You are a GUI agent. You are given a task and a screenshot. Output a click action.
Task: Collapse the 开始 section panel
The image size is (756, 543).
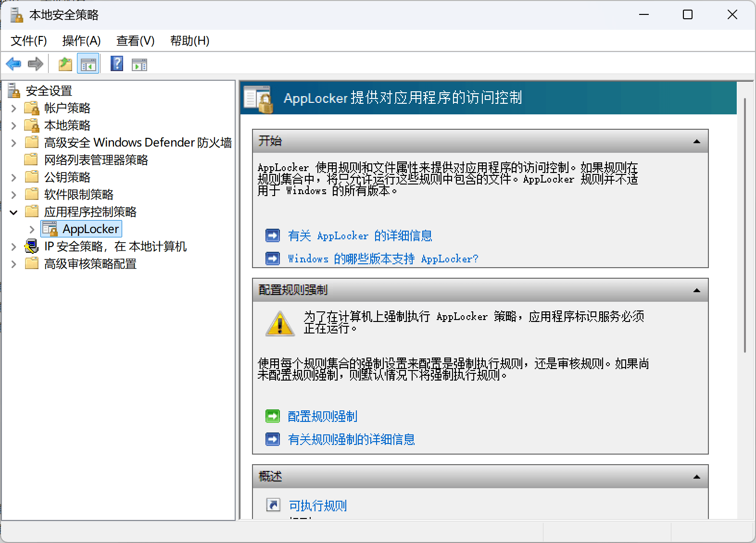click(696, 141)
